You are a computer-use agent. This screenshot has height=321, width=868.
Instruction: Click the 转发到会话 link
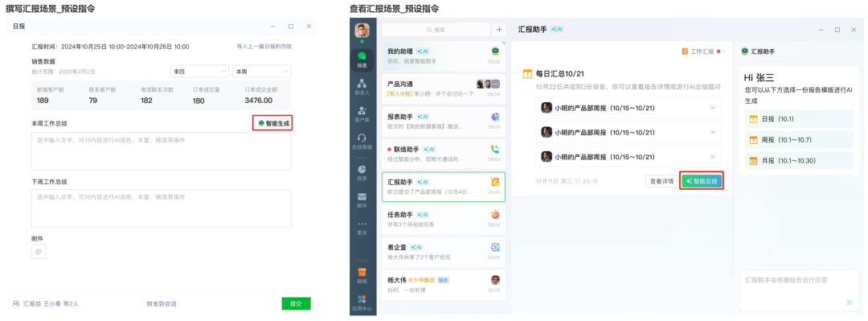pos(162,304)
